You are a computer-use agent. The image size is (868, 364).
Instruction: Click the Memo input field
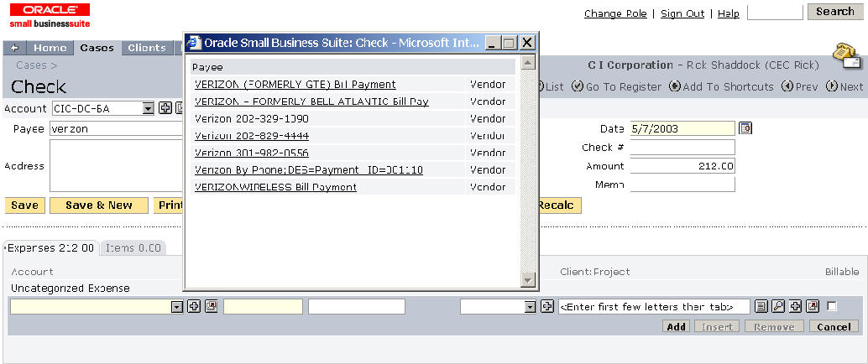click(x=682, y=185)
